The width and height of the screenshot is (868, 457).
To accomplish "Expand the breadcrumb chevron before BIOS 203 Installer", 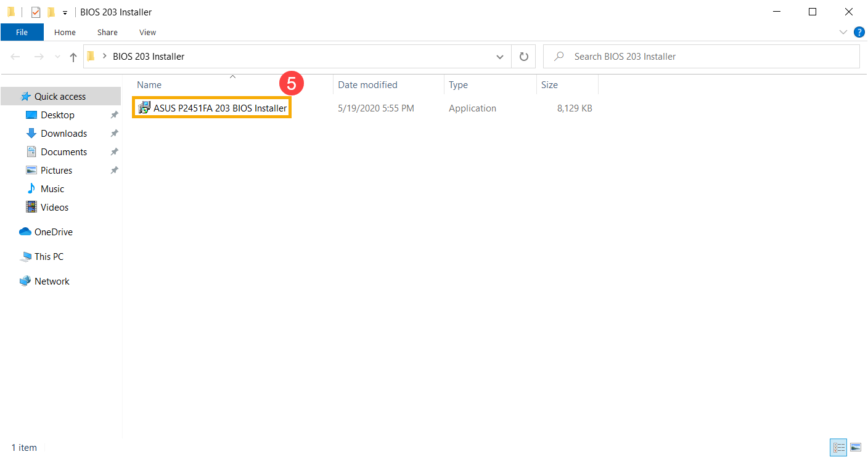I will [x=105, y=57].
